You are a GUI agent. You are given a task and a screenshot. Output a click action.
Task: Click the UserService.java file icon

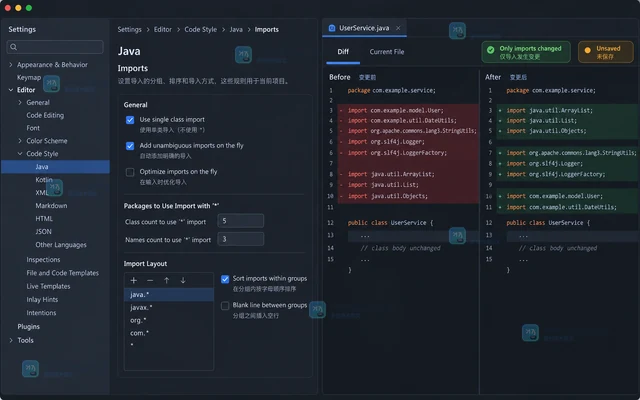point(332,28)
